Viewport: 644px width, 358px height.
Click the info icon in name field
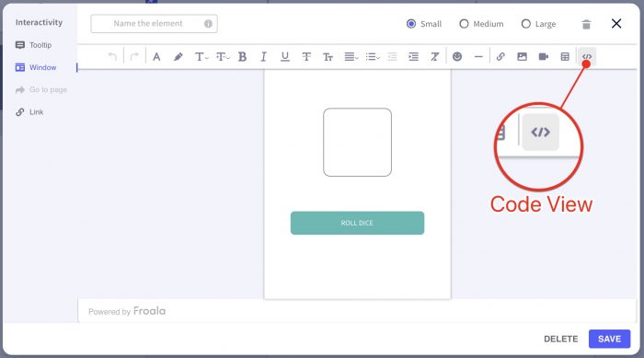pyautogui.click(x=208, y=24)
